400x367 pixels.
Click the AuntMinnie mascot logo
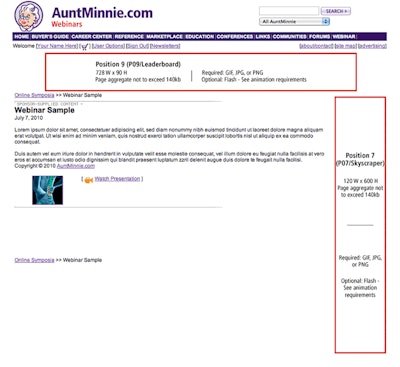[29, 16]
